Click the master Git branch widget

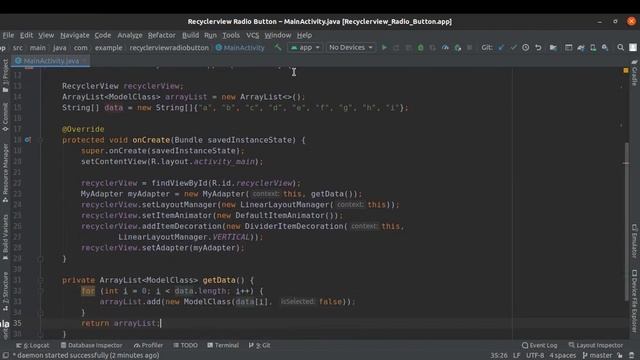[597, 356]
